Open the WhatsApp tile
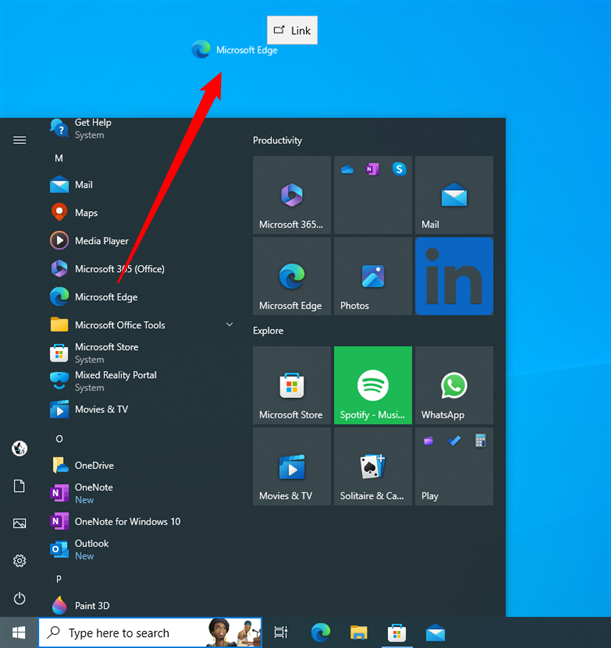The image size is (611, 648). pyautogui.click(x=454, y=385)
